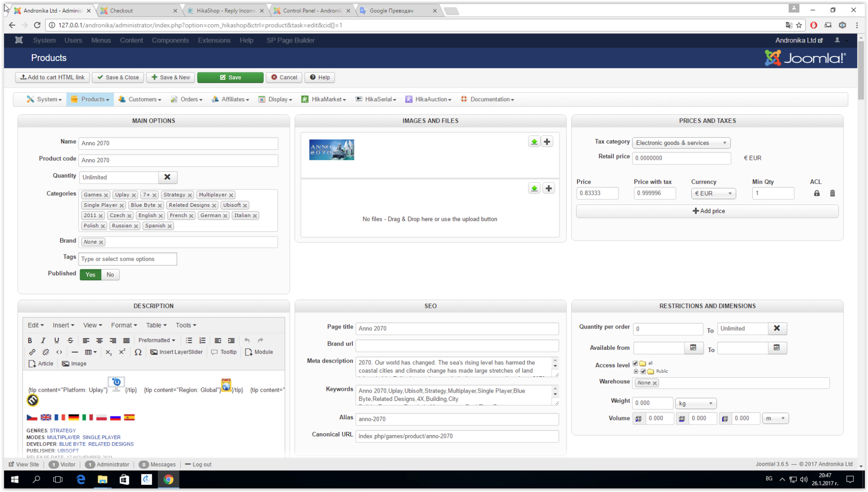
Task: Add a file with the plus icon
Action: (549, 189)
